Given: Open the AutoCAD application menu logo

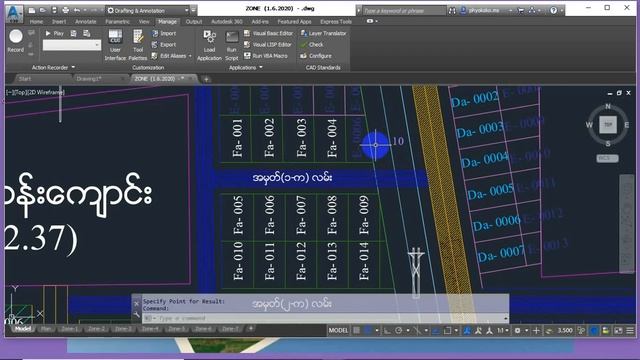Looking at the screenshot, I should pos(14,13).
